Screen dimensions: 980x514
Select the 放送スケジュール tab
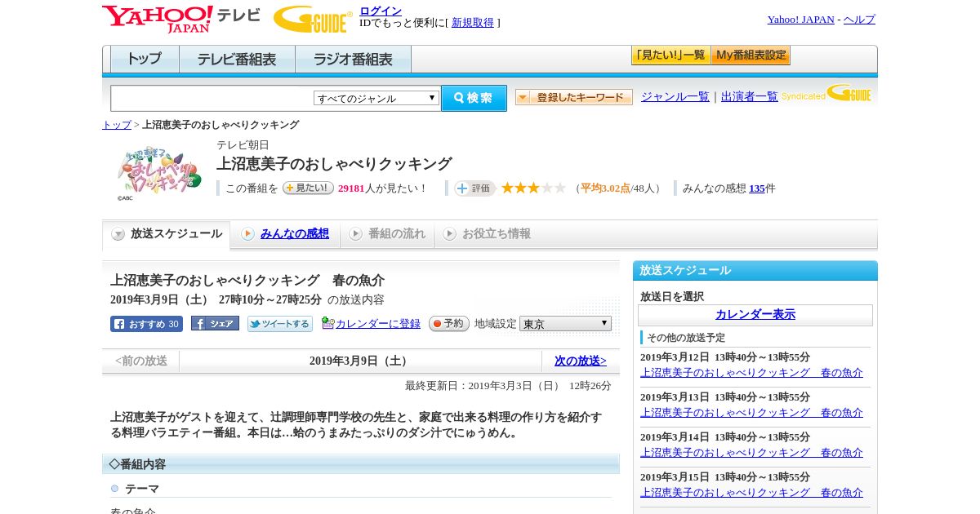[167, 234]
